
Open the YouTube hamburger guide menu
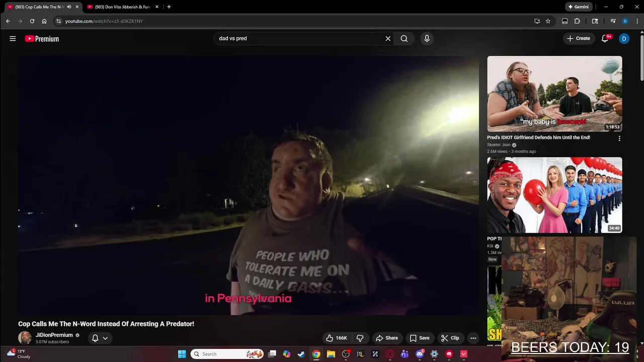click(x=13, y=39)
